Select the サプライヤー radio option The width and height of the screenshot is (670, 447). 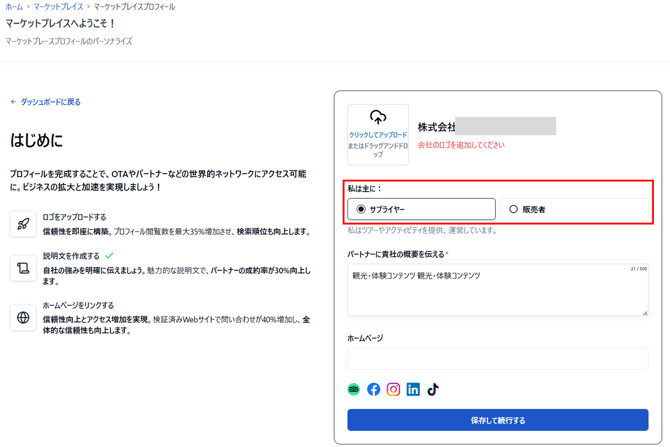tap(361, 209)
